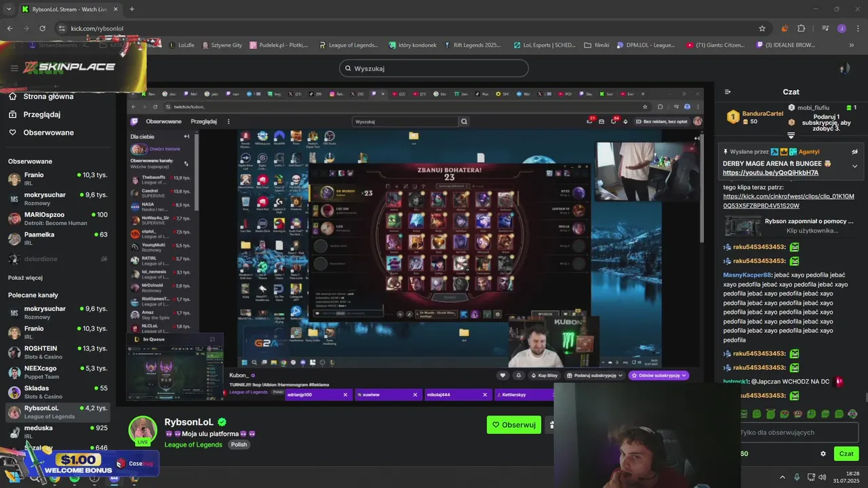The image size is (868, 488).
Task: Open chat settings gear
Action: point(823,453)
